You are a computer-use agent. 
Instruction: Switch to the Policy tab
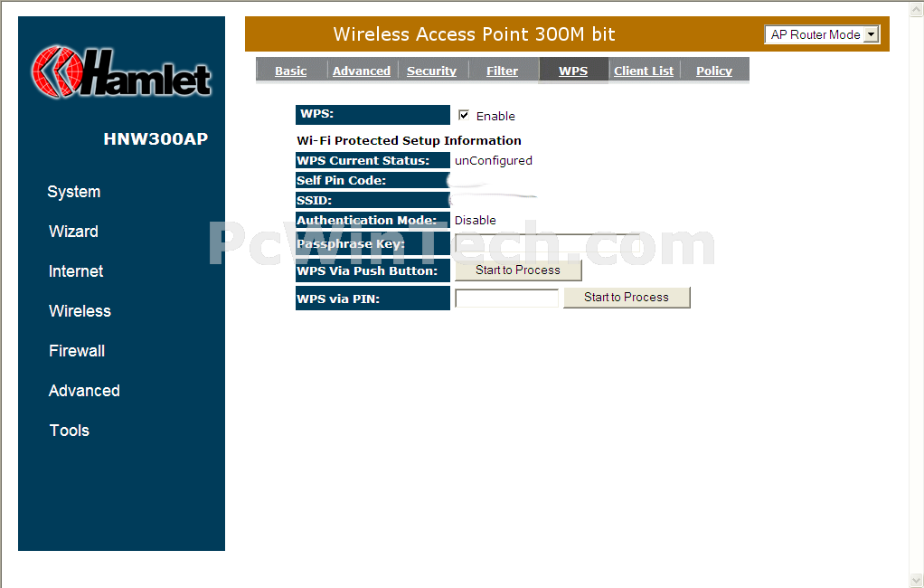pos(714,71)
